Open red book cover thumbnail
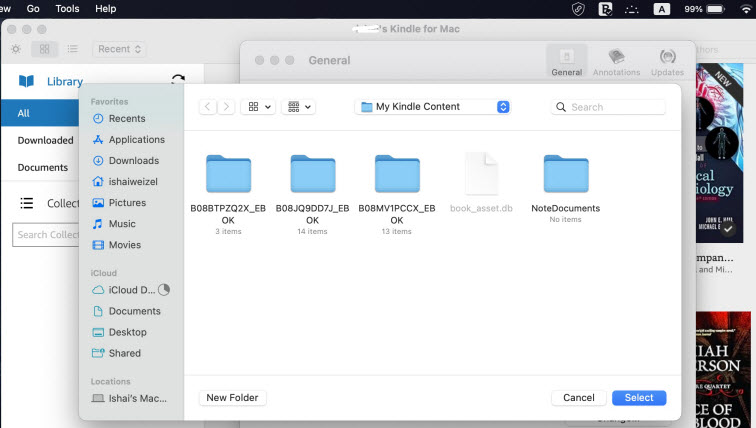 [x=723, y=369]
